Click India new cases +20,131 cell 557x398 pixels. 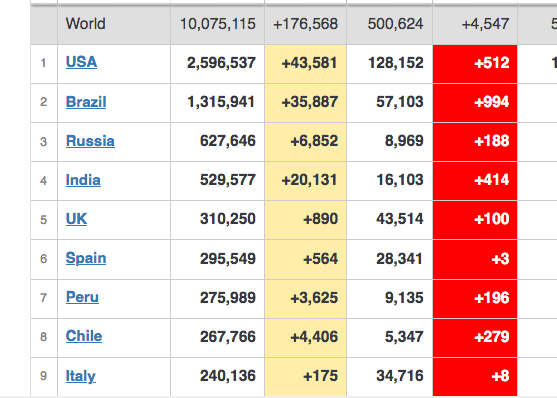(x=305, y=181)
